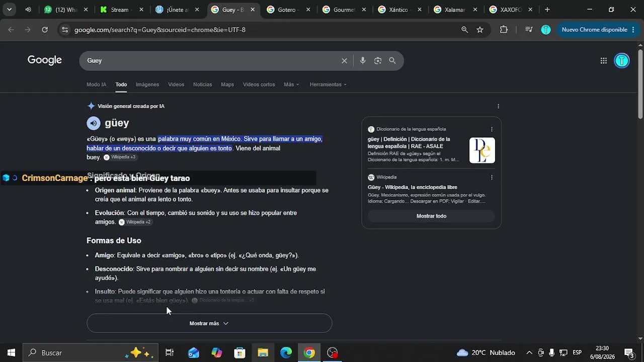Viewport: 644px width, 362px height.
Task: Click the 'Mostrar todo' sources button
Action: point(431,216)
